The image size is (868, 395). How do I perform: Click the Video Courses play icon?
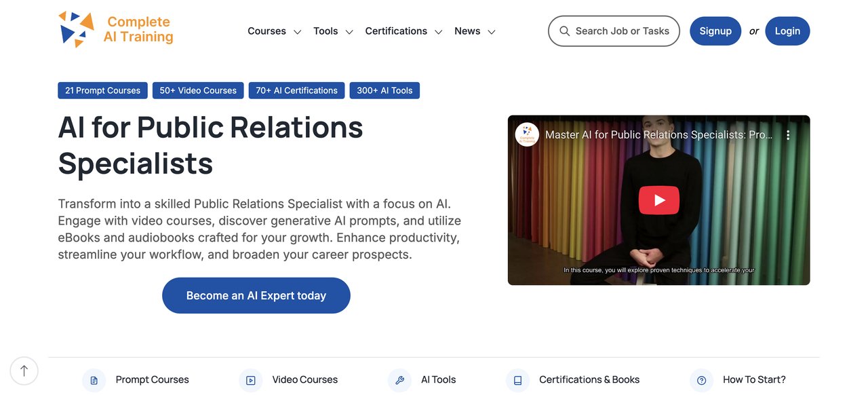[251, 380]
